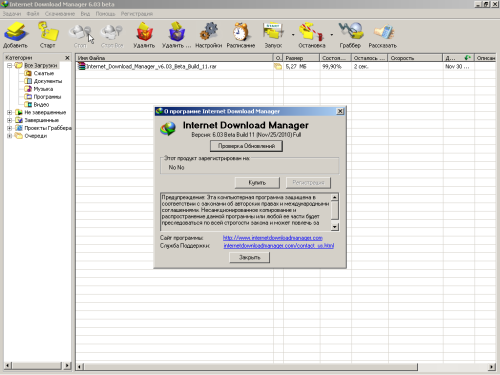The height and width of the screenshot is (375, 500).
Task: Open dropdown arrow next to Запуск
Action: (293, 35)
